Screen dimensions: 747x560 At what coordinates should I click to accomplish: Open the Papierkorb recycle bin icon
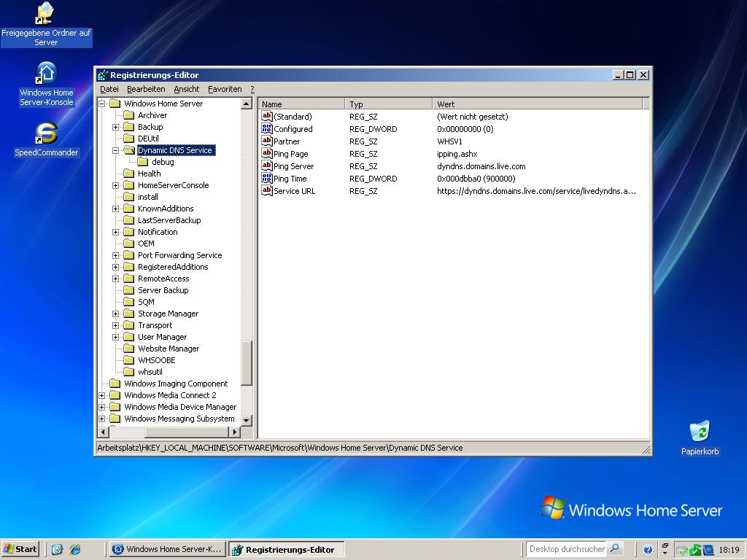tap(700, 438)
